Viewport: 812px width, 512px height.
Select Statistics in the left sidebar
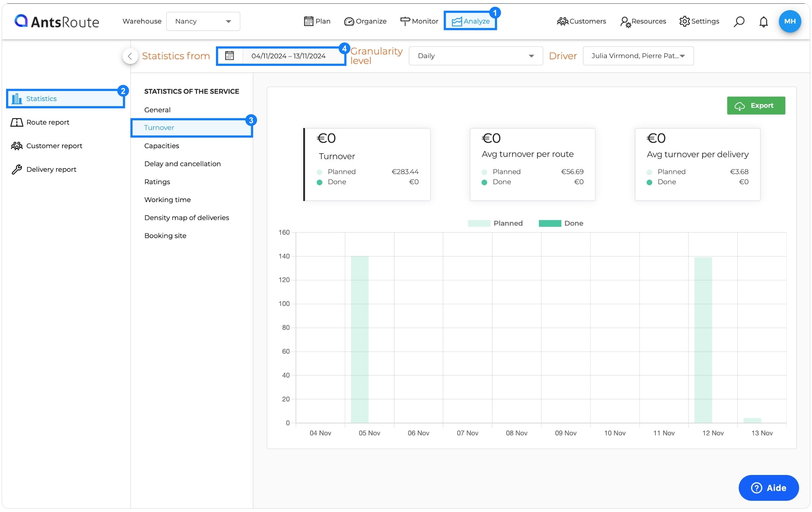pyautogui.click(x=65, y=98)
